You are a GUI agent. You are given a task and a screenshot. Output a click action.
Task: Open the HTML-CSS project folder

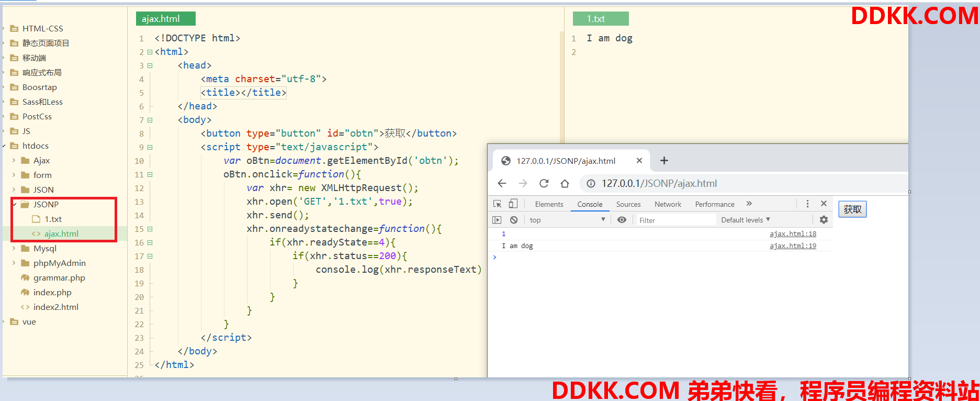point(42,29)
